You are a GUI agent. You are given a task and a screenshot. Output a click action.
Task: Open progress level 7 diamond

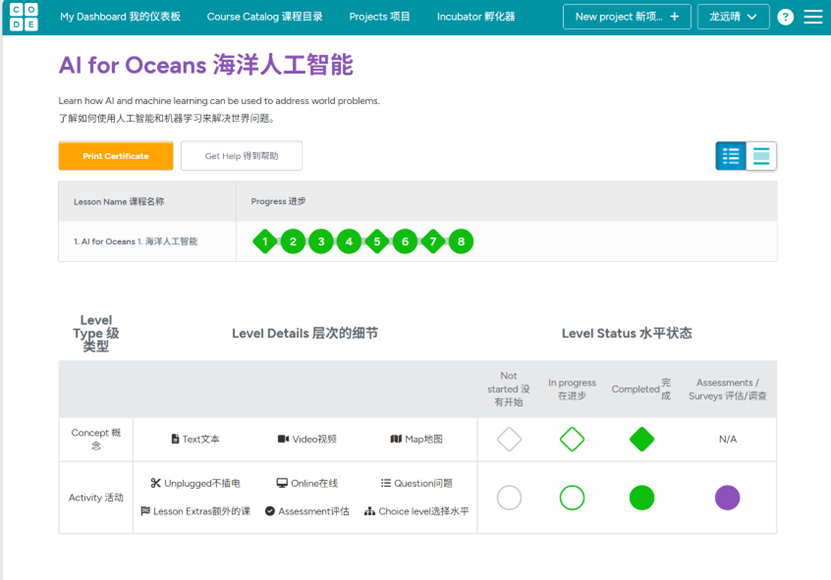click(434, 242)
